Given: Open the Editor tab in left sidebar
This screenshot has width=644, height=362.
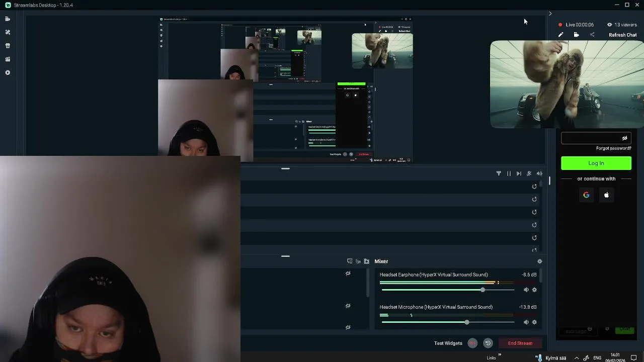Looking at the screenshot, I should pos(8,19).
